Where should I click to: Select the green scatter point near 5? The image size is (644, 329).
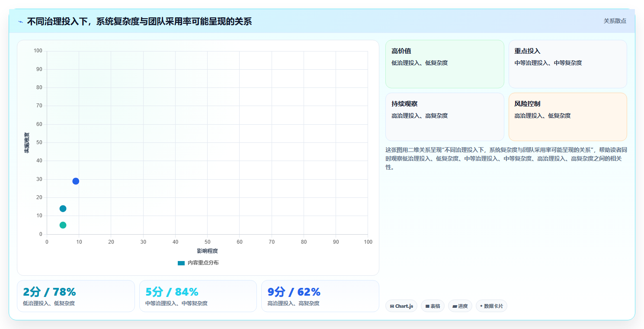(63, 225)
